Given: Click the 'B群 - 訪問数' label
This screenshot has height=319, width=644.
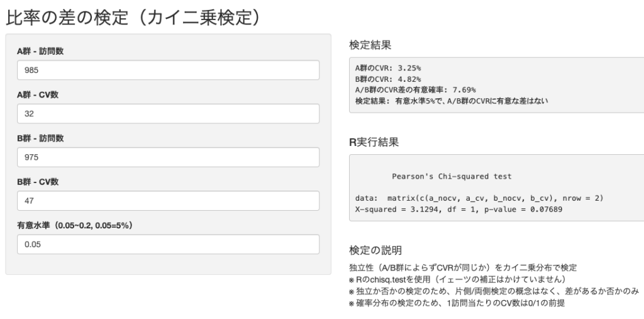Looking at the screenshot, I should 40,138.
